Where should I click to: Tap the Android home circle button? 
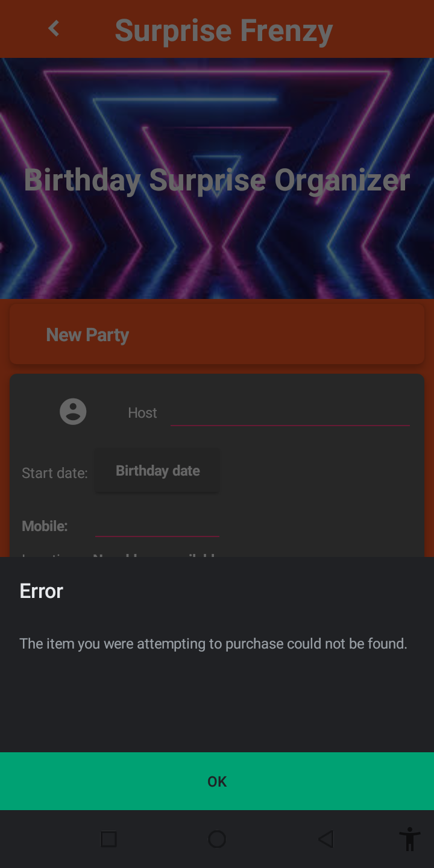[x=217, y=839]
